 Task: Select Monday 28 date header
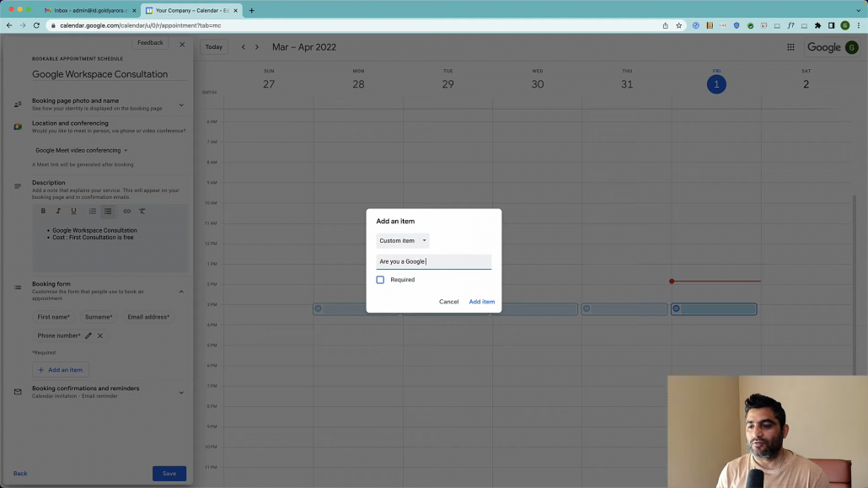coord(358,84)
